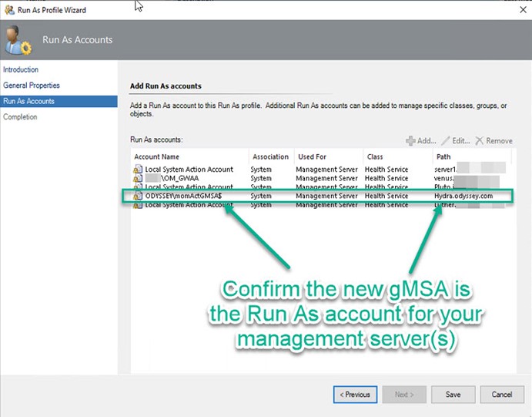Click the Run As Profile Wizard title bar icon

[8, 10]
